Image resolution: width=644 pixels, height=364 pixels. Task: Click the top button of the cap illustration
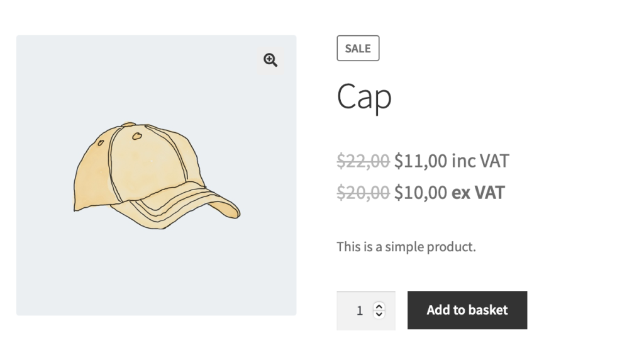pos(128,124)
